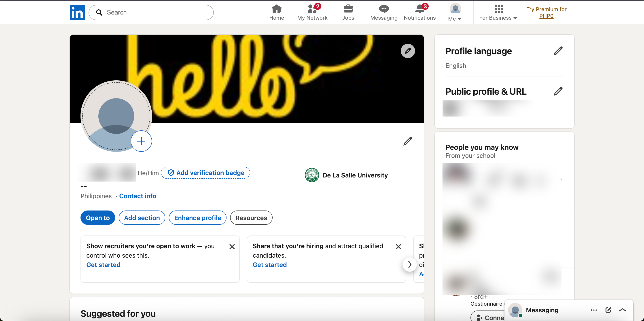Screen dimensions: 644x321
Task: Open the LinkedIn home logo
Action: (77, 13)
